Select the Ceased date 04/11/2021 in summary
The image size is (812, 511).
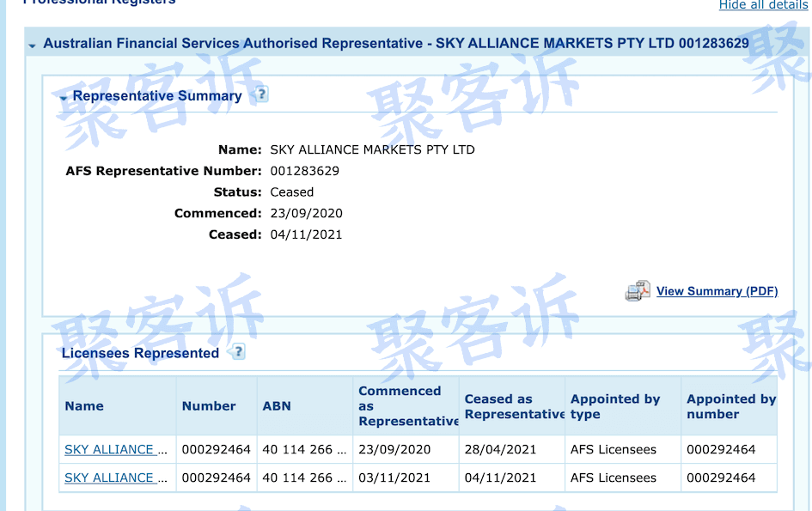point(306,234)
